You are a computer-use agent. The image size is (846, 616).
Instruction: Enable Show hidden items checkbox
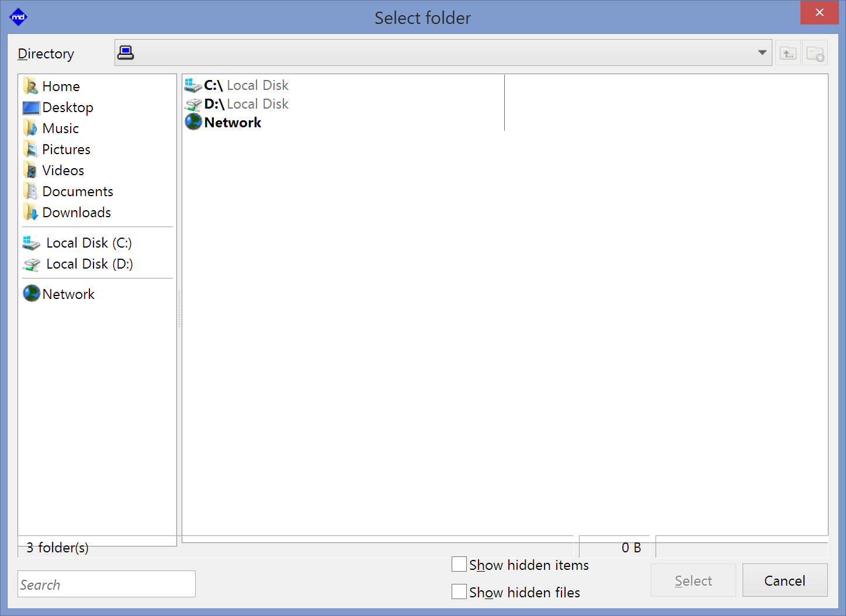[x=459, y=565]
